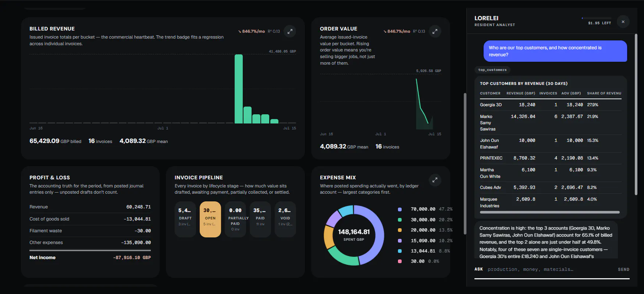This screenshot has height=294, width=644.
Task: Focus the Ask input field
Action: (550, 269)
